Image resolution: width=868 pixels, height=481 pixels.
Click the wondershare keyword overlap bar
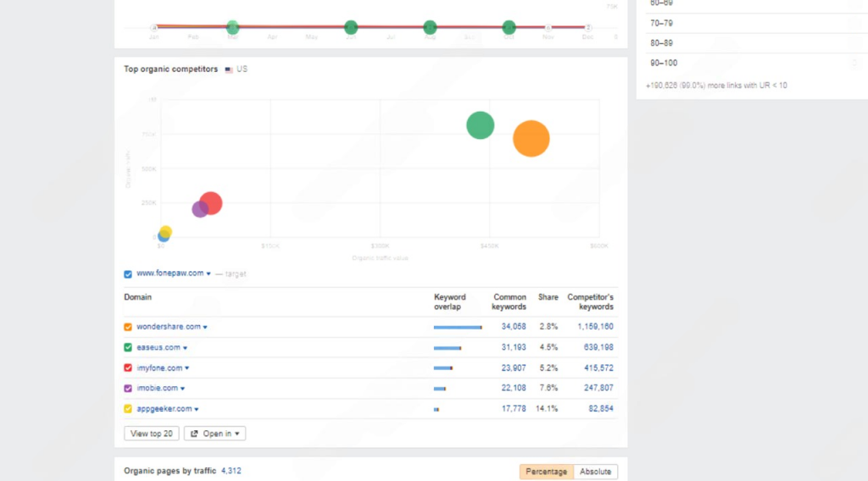(458, 328)
